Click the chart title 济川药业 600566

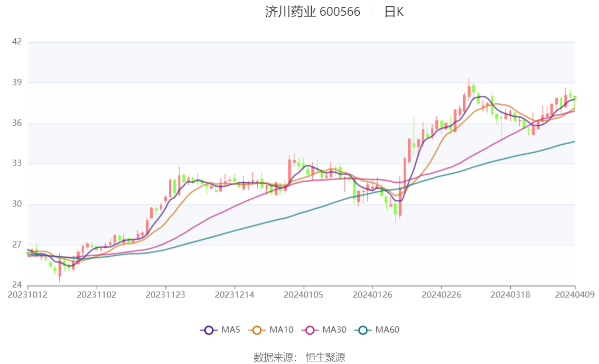pyautogui.click(x=313, y=12)
